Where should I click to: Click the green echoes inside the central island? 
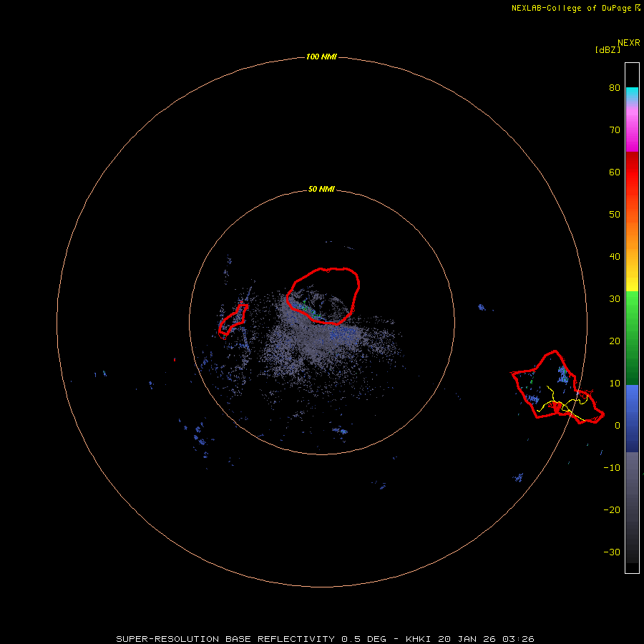click(311, 310)
